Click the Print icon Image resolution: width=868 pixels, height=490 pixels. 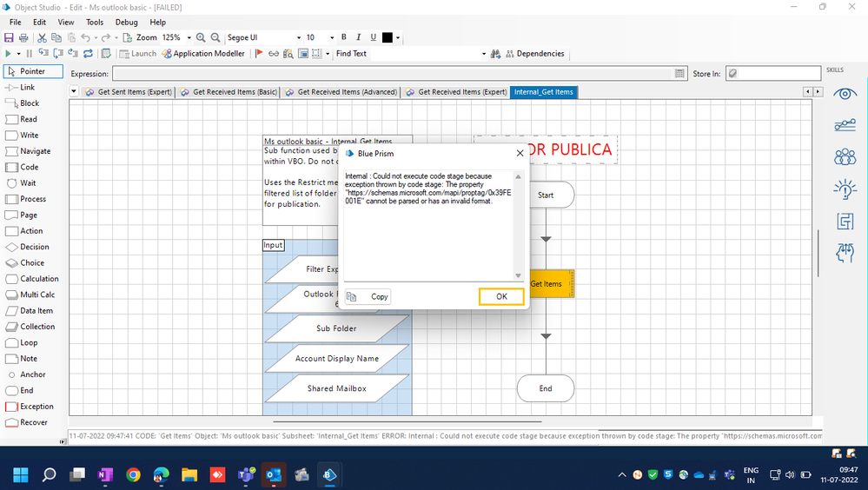[x=23, y=38]
